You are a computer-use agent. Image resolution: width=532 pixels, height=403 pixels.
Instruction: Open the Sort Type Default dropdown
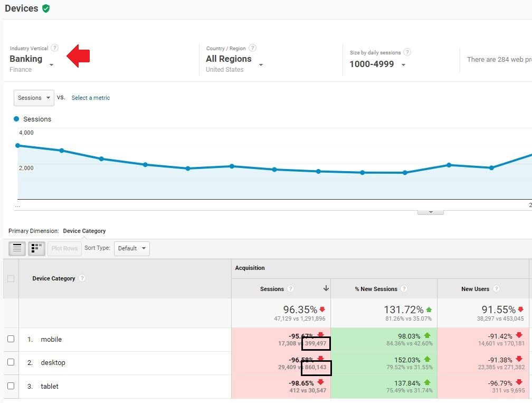pos(131,249)
